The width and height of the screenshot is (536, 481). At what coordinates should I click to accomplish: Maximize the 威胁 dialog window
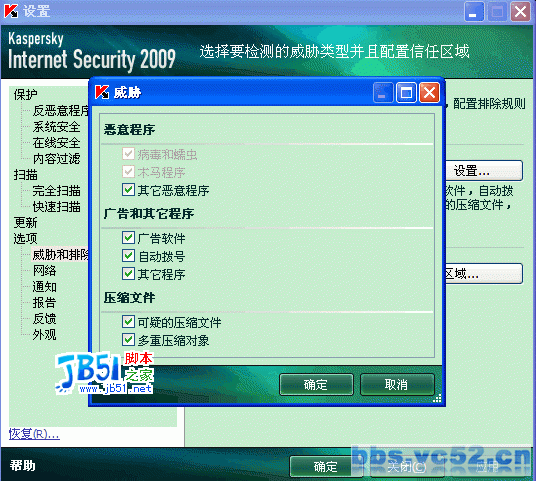click(406, 93)
